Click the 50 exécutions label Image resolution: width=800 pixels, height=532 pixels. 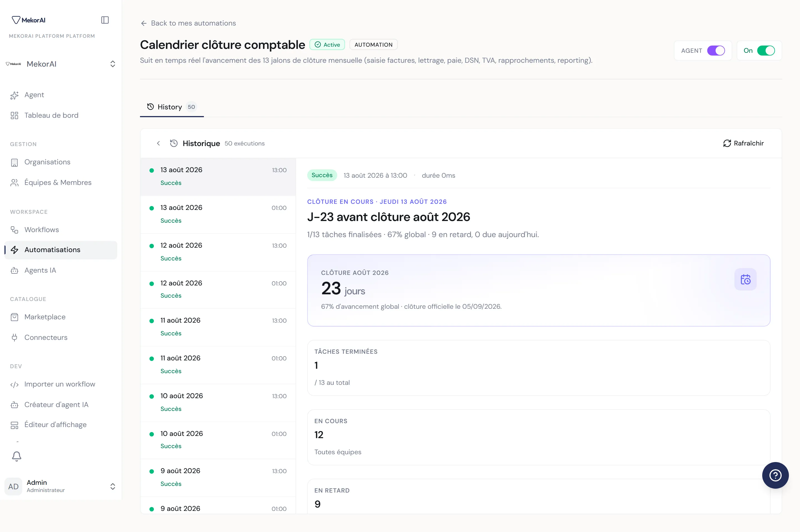244,144
